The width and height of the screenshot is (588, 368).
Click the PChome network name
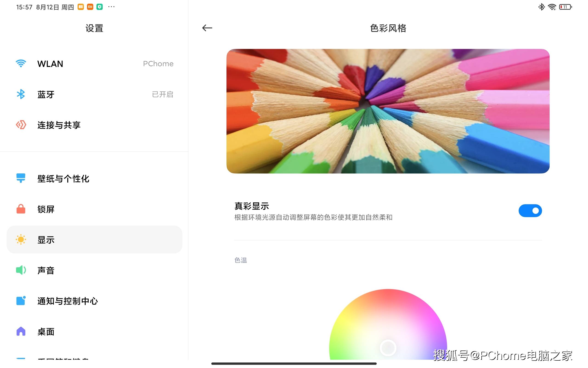pyautogui.click(x=158, y=64)
